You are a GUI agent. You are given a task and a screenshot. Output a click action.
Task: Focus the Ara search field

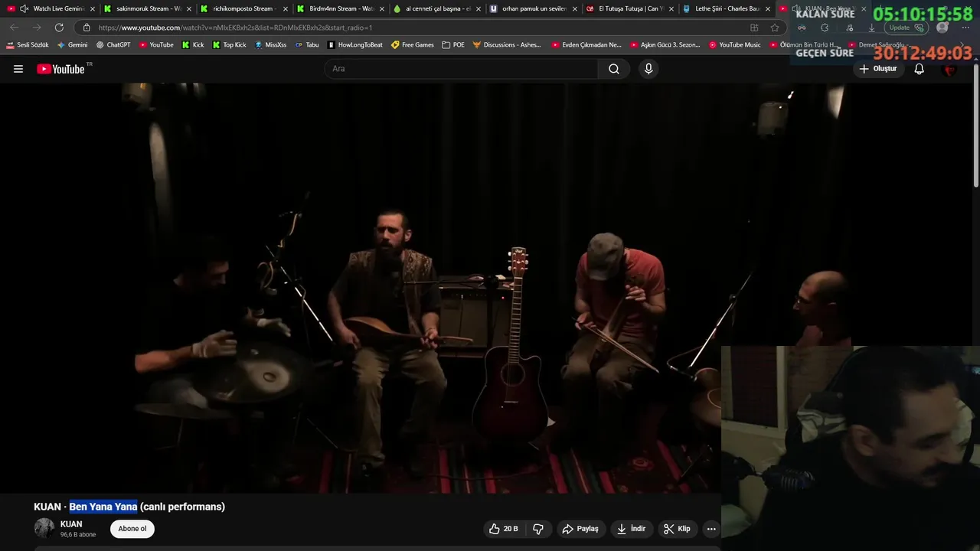click(462, 69)
